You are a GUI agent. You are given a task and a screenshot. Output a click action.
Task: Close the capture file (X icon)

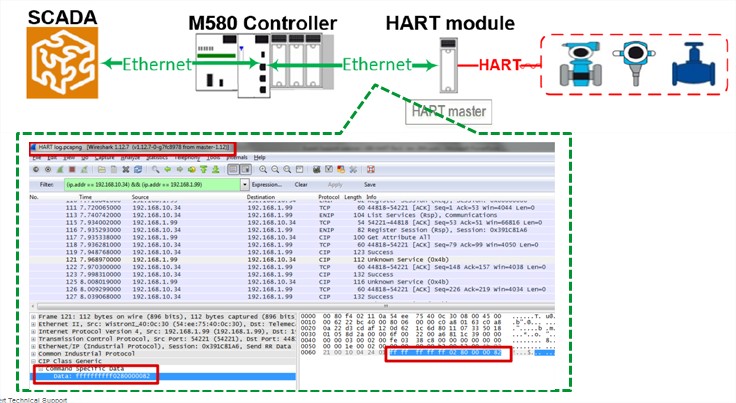[126, 169]
